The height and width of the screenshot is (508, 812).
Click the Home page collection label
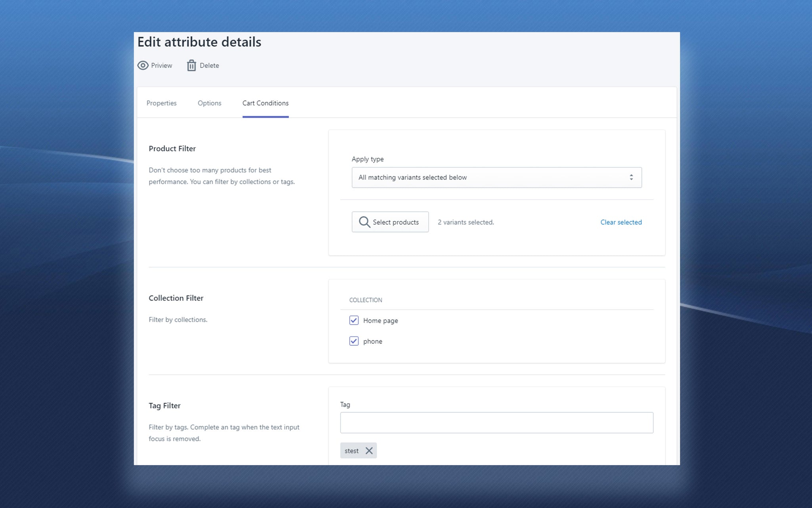click(x=380, y=321)
